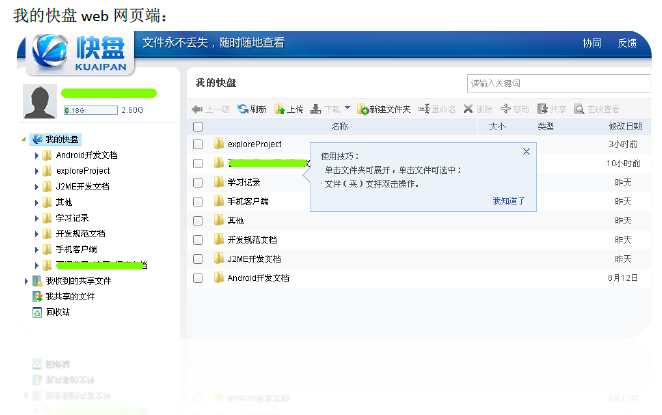Click the 上传 upload icon

(279, 109)
